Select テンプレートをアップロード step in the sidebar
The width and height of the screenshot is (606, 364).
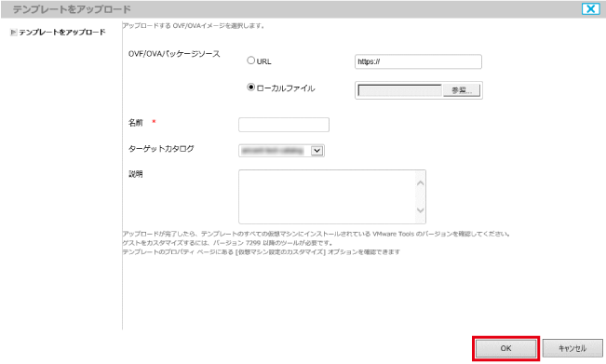click(61, 32)
